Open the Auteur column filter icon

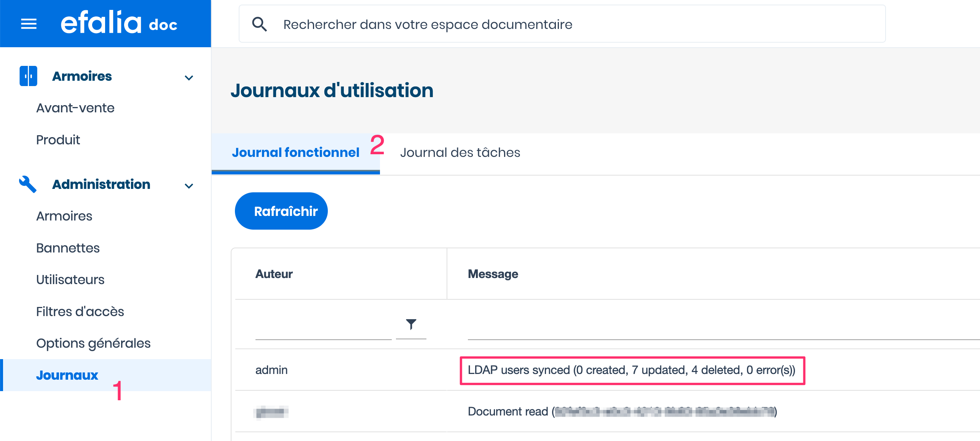click(x=411, y=324)
